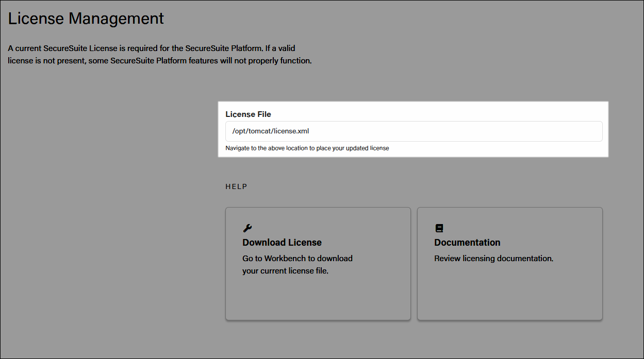Click the 'Navigate to the above location' hint text
This screenshot has width=644, height=359.
(x=307, y=148)
